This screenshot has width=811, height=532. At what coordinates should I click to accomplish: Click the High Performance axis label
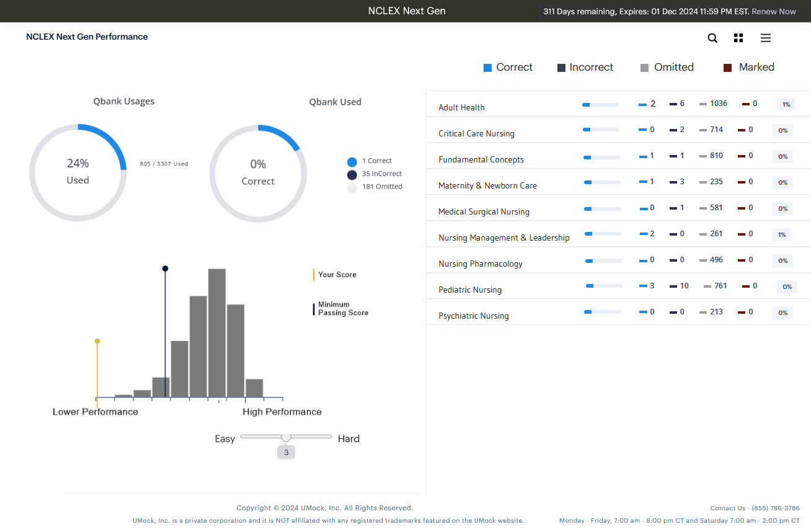point(282,412)
